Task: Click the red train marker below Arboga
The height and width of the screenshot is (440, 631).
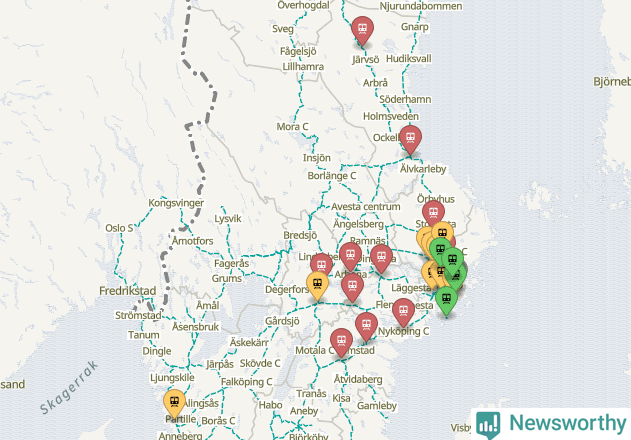Action: tap(352, 288)
